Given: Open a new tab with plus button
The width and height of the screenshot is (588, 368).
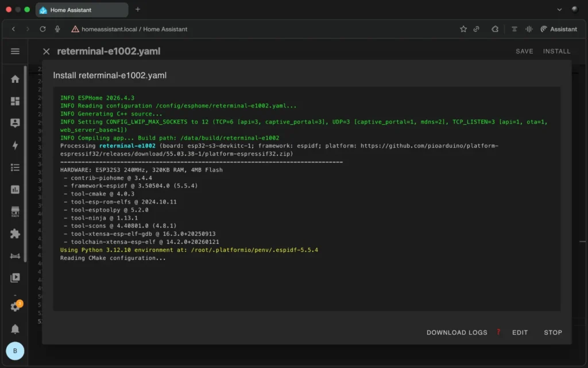Looking at the screenshot, I should 138,9.
